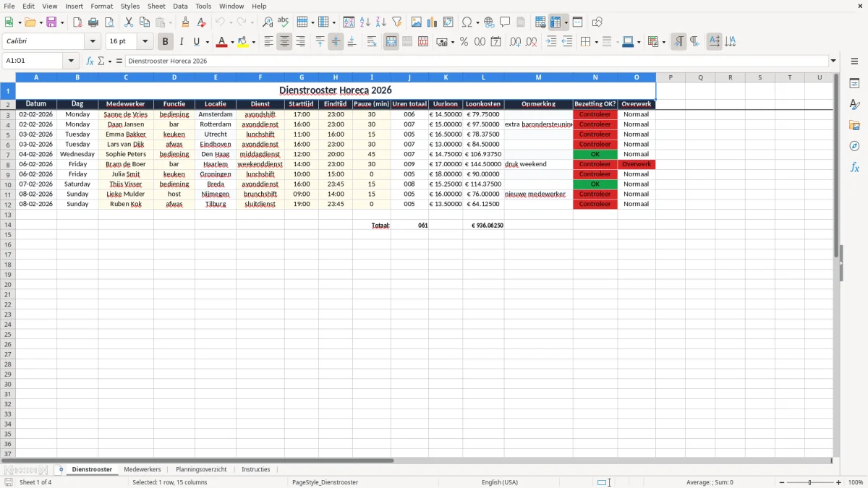Open the Font Name dropdown
Viewport: 868px width, 488px height.
tap(93, 42)
